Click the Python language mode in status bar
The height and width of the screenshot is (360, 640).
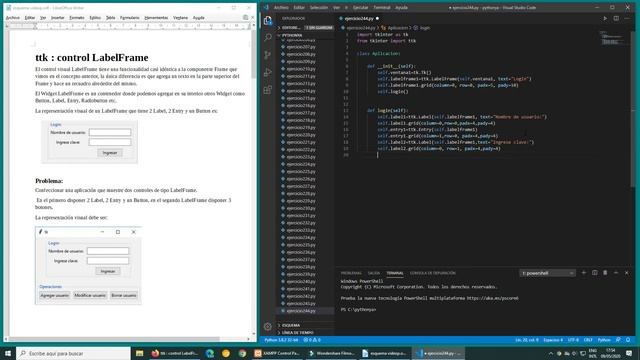point(604,340)
